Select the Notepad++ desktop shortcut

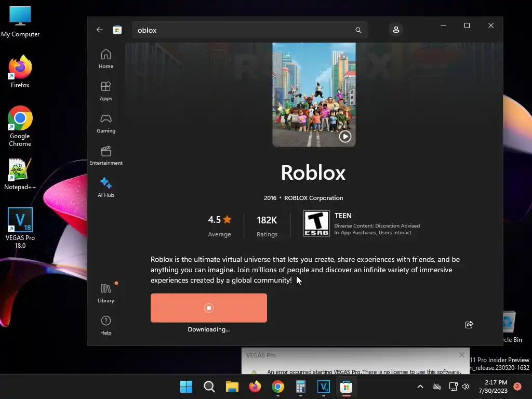click(20, 174)
